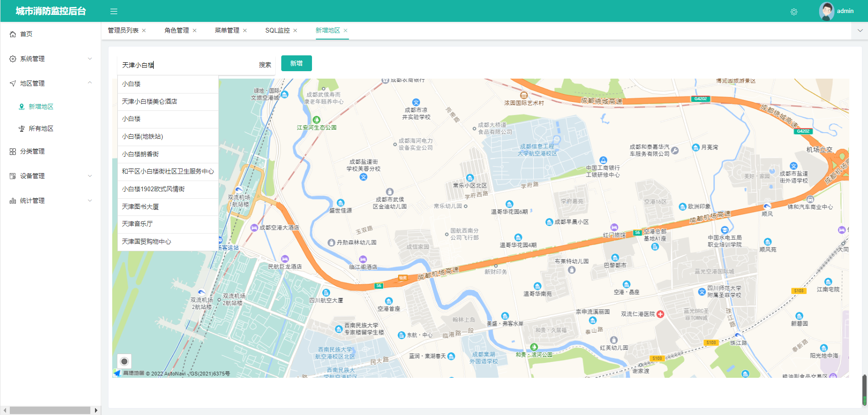
Task: Switch to 管理员列表 tab
Action: 123,30
